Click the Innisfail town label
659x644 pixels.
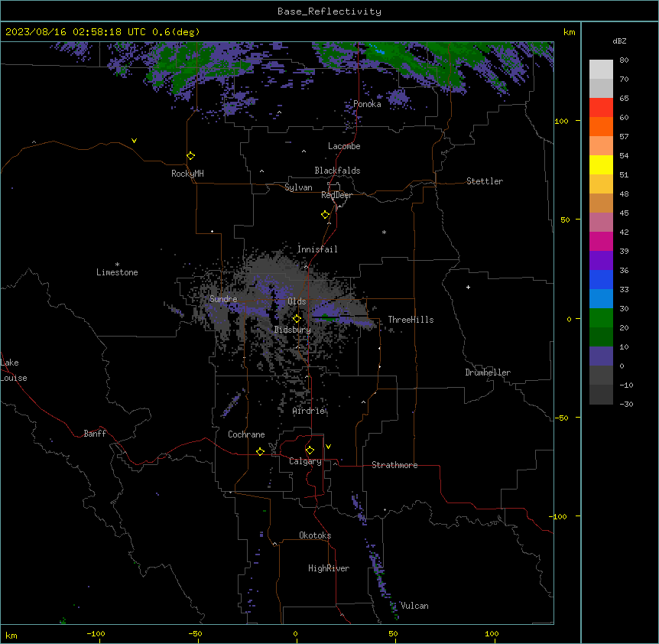pyautogui.click(x=317, y=249)
